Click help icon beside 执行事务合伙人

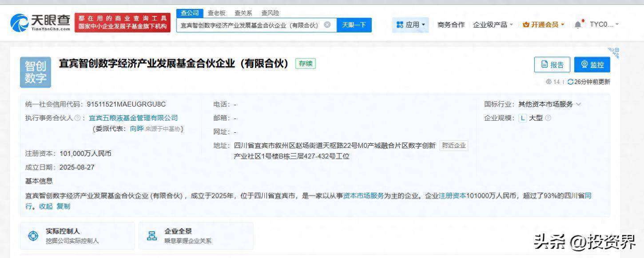click(x=77, y=118)
